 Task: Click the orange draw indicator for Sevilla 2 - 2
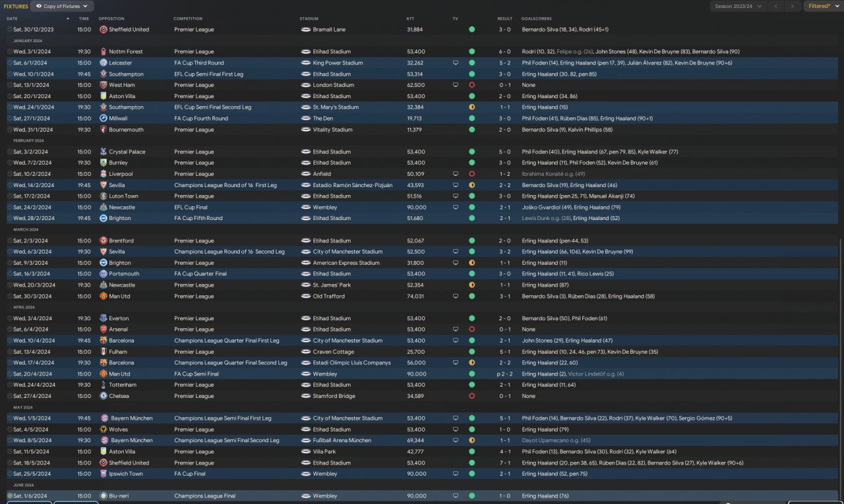tap(472, 185)
